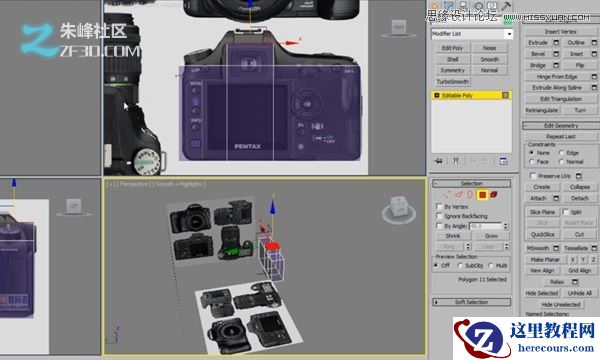
Task: Open the Motion command panel tab
Action: (478, 5)
